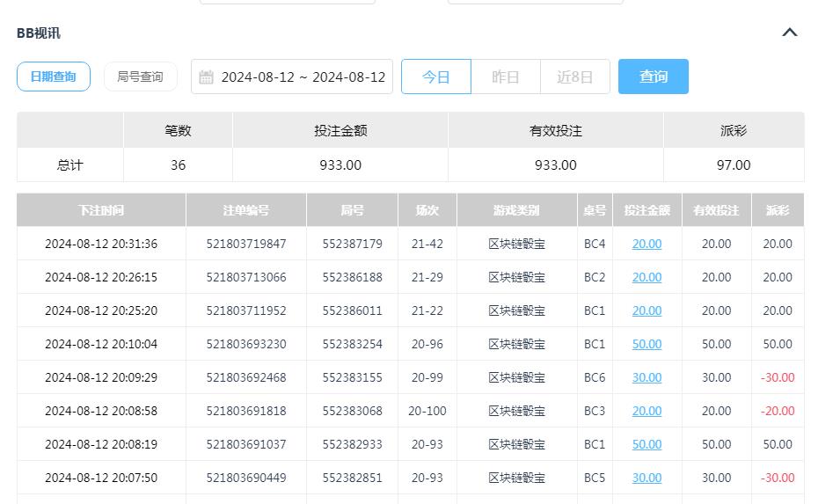Click 20.00 bet link for order 521803711952

(x=646, y=310)
